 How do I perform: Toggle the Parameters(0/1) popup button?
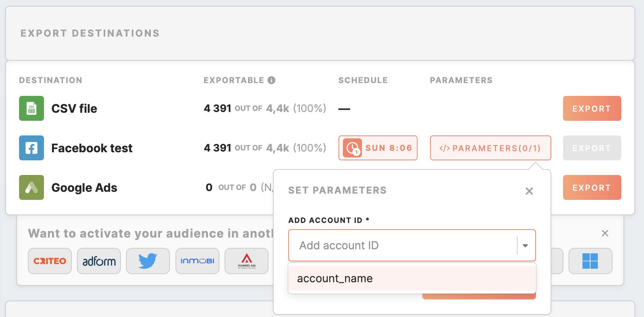(x=490, y=148)
